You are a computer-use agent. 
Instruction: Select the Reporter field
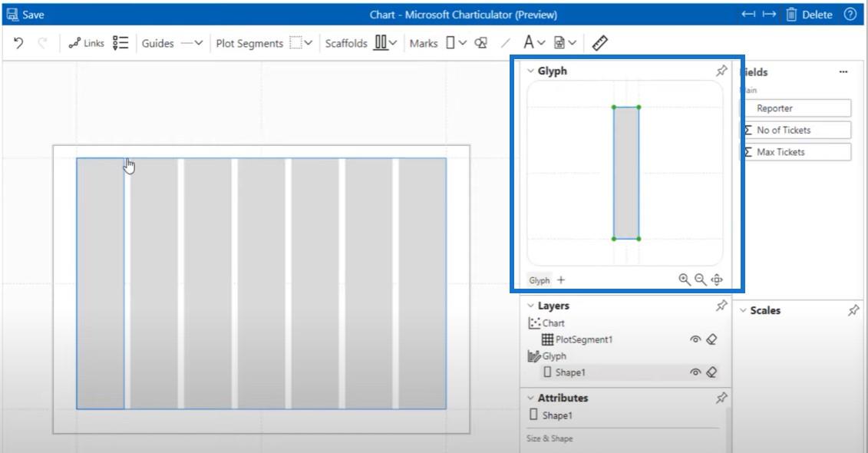796,108
